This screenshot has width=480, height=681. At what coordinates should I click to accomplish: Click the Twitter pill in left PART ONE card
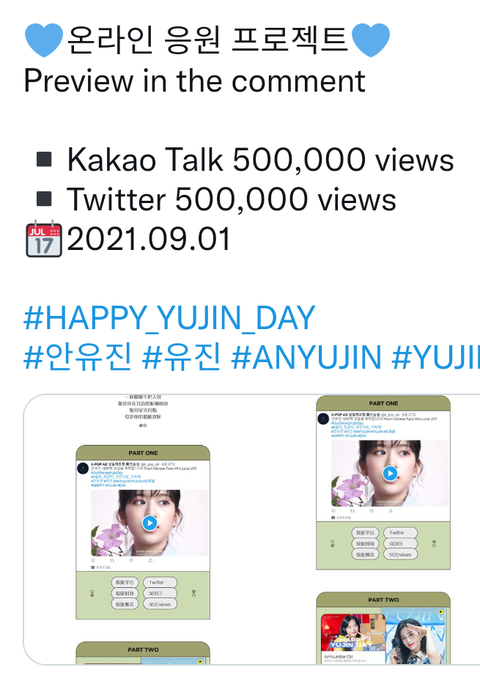[160, 582]
